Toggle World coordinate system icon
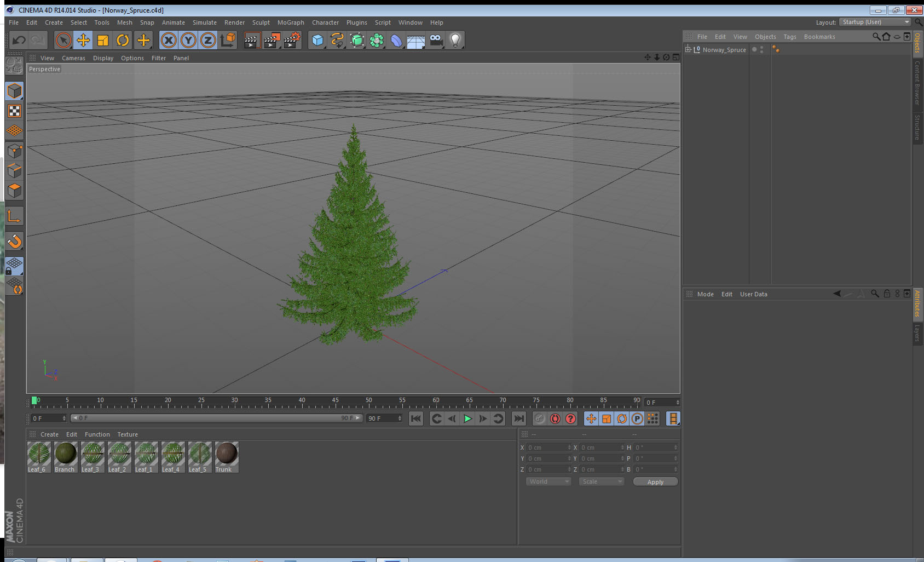Image resolution: width=924 pixels, height=562 pixels. (x=228, y=40)
